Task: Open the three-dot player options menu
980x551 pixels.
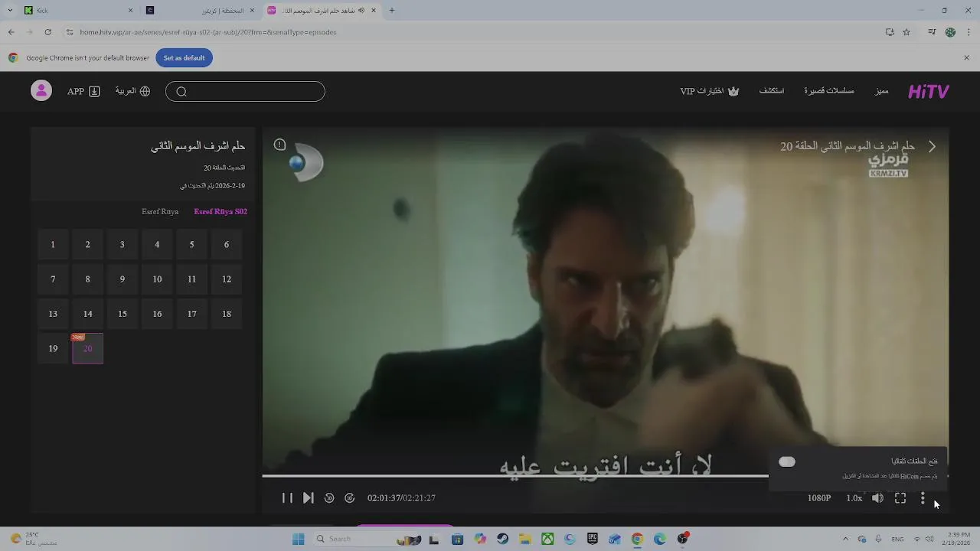Action: tap(923, 498)
